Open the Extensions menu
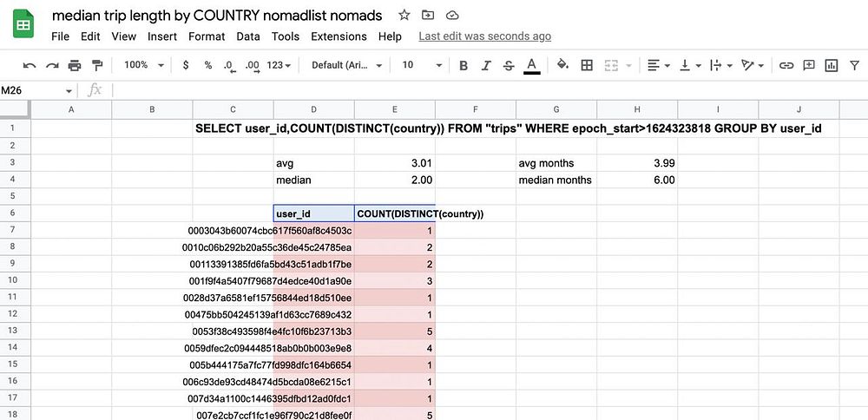Image resolution: width=868 pixels, height=420 pixels. (339, 36)
